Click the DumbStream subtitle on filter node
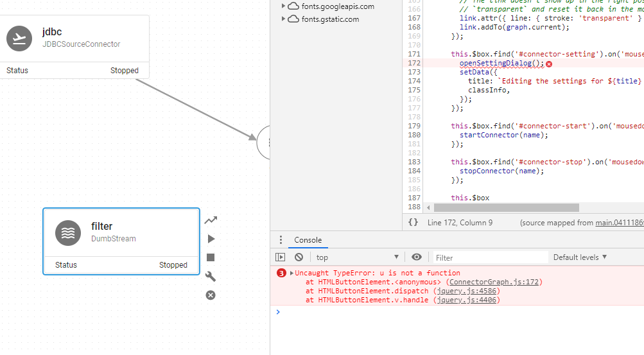Screen dimensions: 644x355 (x=114, y=238)
